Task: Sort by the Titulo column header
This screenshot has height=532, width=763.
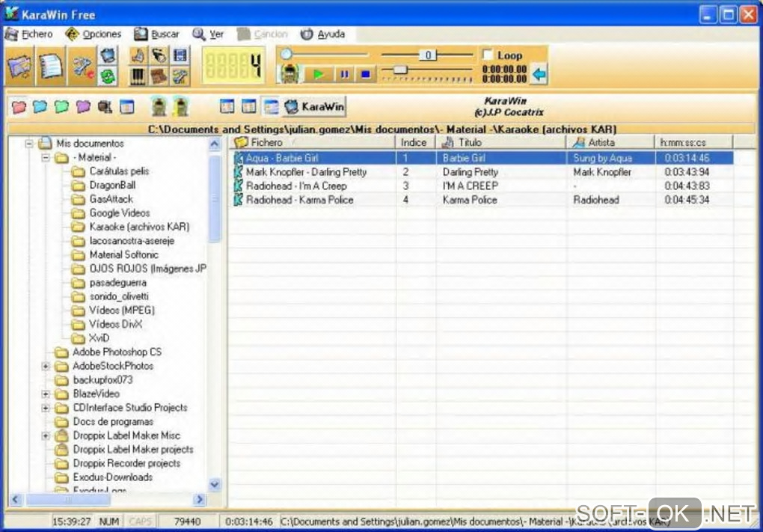Action: point(500,143)
